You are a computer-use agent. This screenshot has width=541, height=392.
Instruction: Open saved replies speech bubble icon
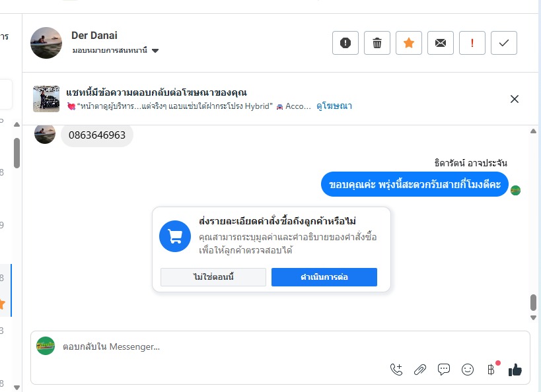point(444,370)
